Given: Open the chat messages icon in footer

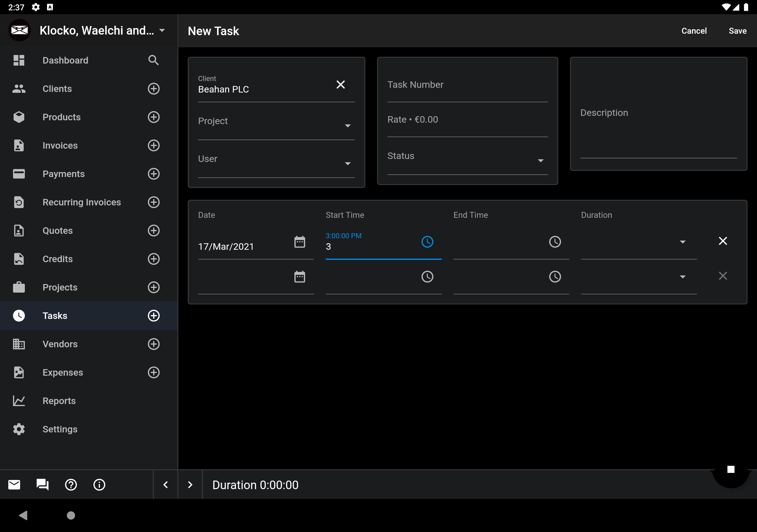Looking at the screenshot, I should tap(43, 484).
